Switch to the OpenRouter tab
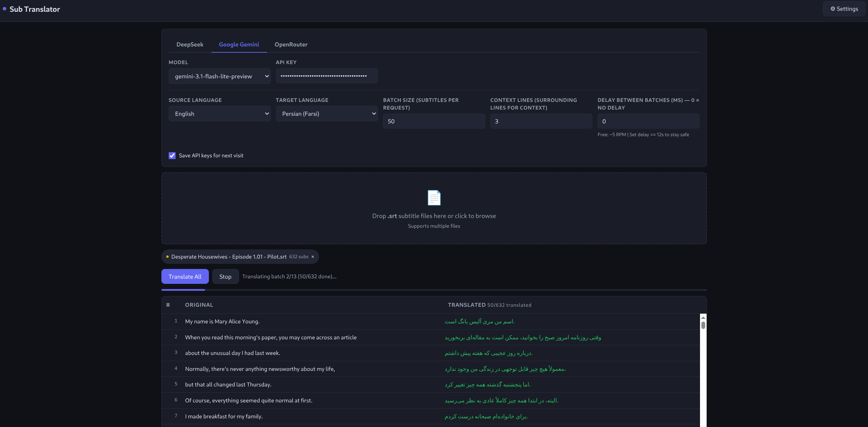868x427 pixels. click(291, 44)
